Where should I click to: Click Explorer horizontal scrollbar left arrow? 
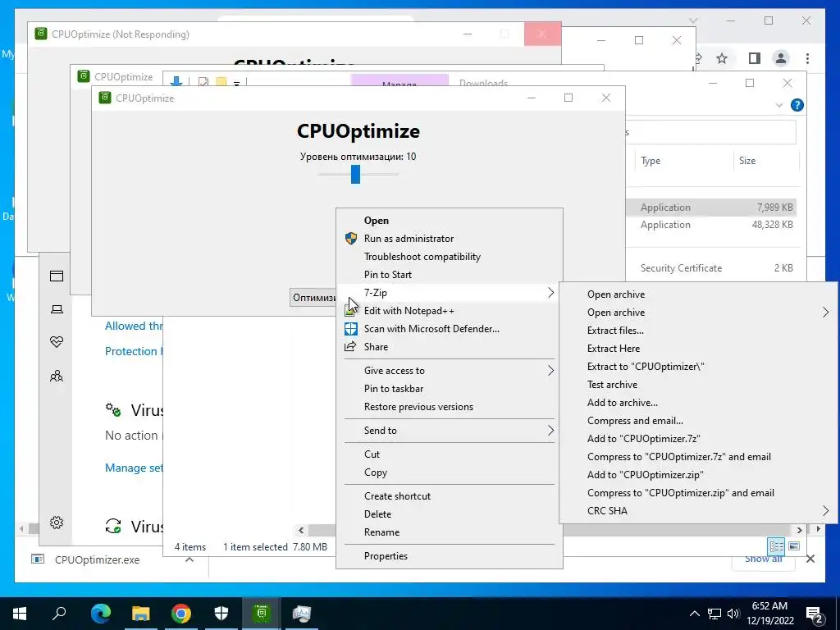301,531
